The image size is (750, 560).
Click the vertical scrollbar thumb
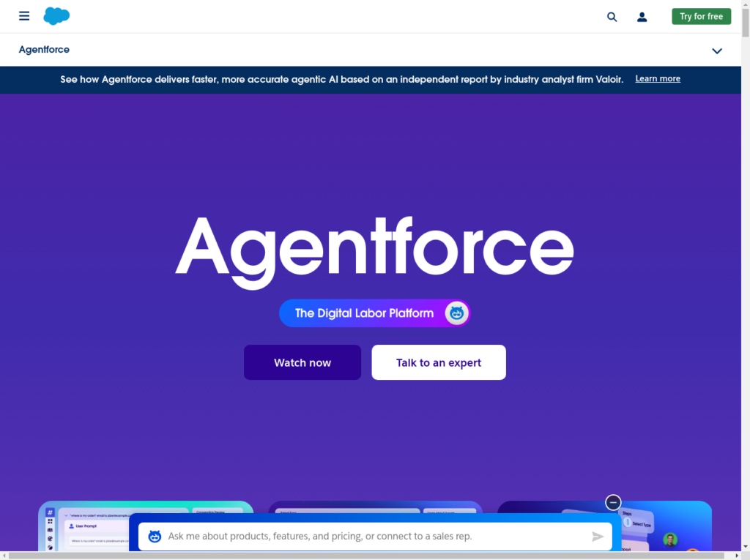pos(746,21)
